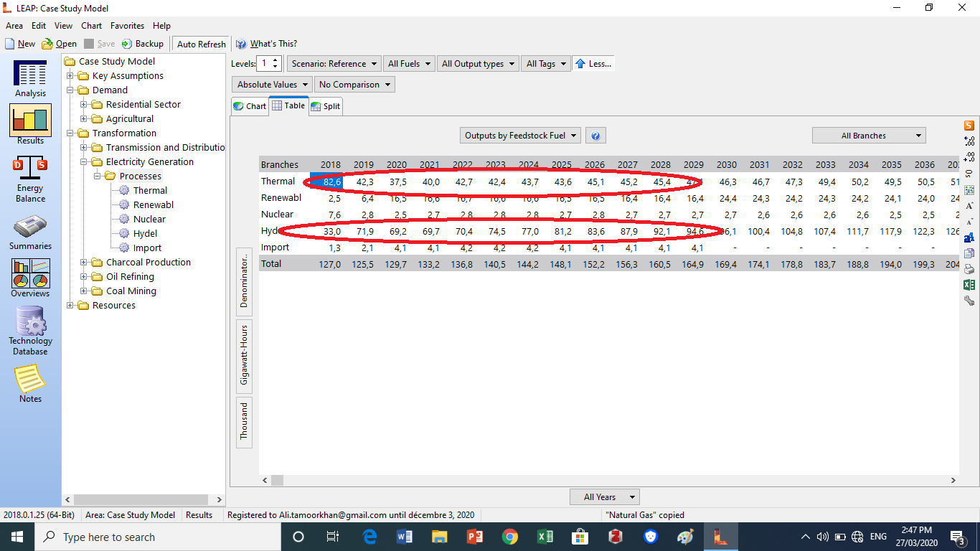Open the Analysis view
The width and height of the screenshot is (980, 551).
click(x=30, y=79)
